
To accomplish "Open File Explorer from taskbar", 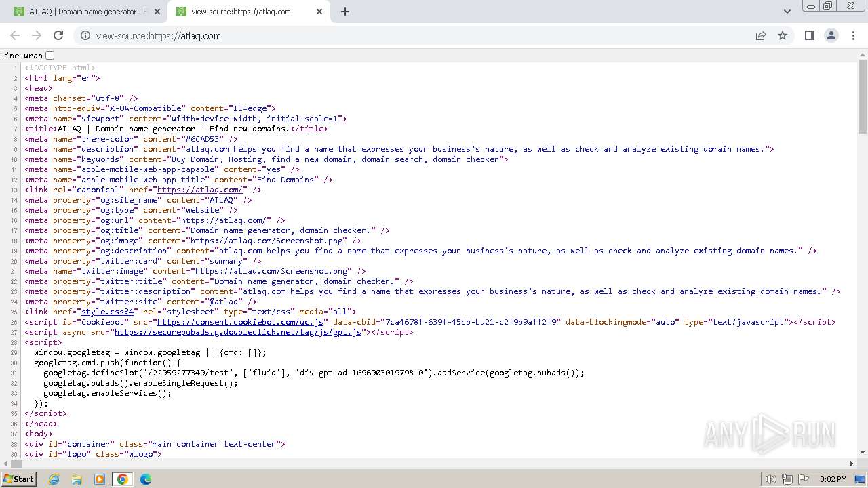I will point(77,479).
